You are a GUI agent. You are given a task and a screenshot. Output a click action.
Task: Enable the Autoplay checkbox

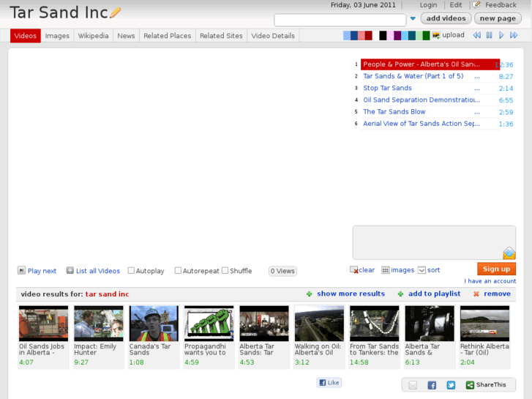click(x=131, y=271)
